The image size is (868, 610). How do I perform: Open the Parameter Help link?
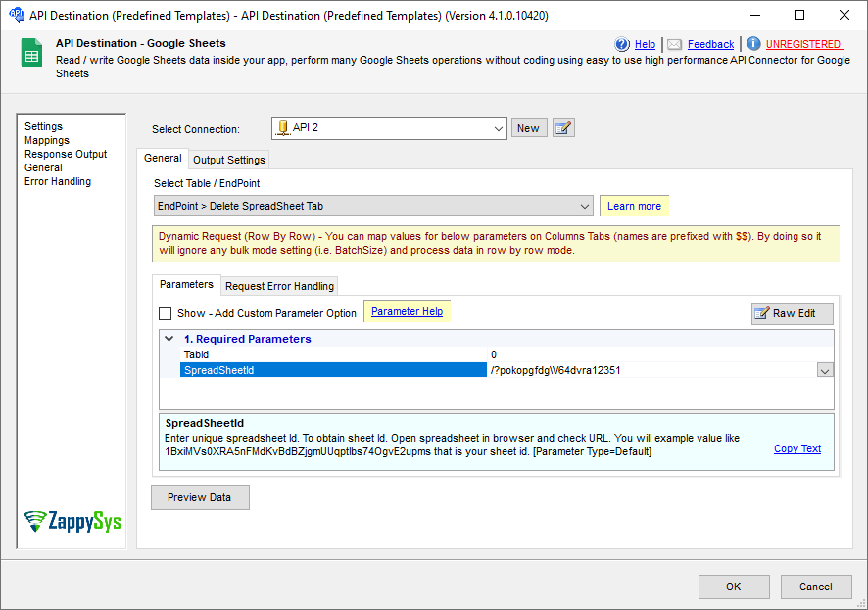tap(407, 311)
